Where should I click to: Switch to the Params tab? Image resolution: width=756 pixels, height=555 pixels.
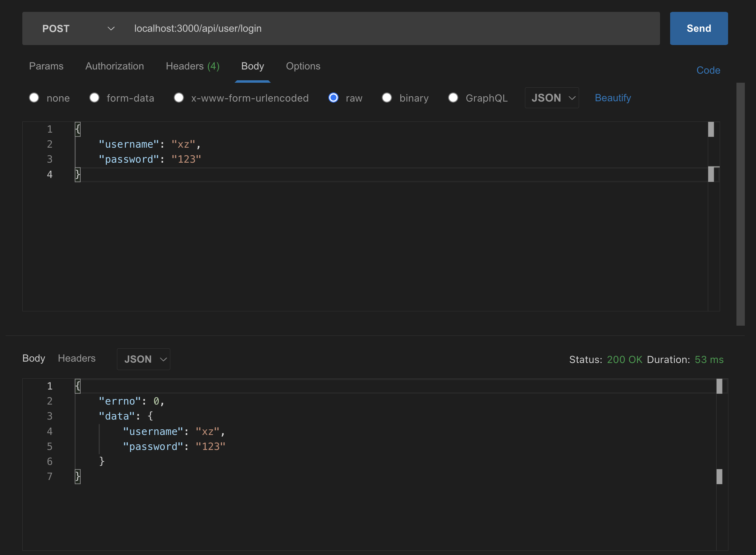point(46,66)
